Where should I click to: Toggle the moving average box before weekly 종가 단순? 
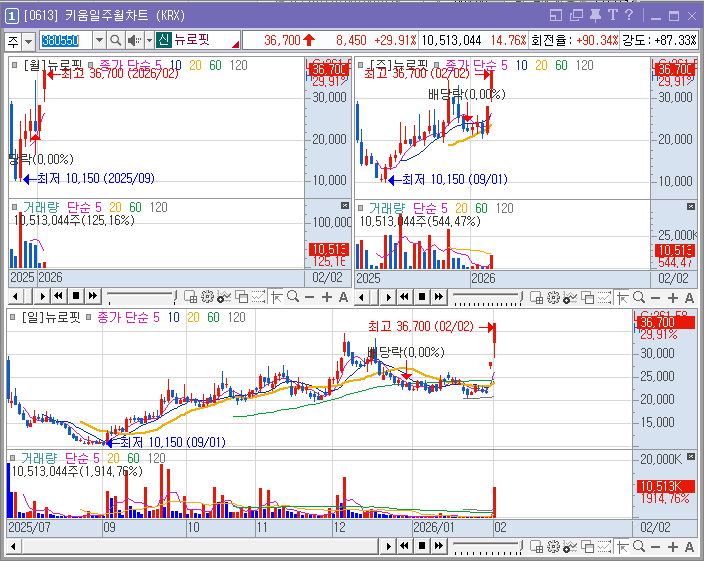click(x=436, y=65)
